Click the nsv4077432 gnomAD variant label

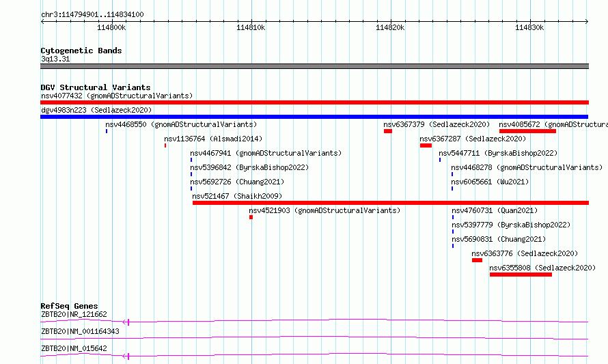117,96
